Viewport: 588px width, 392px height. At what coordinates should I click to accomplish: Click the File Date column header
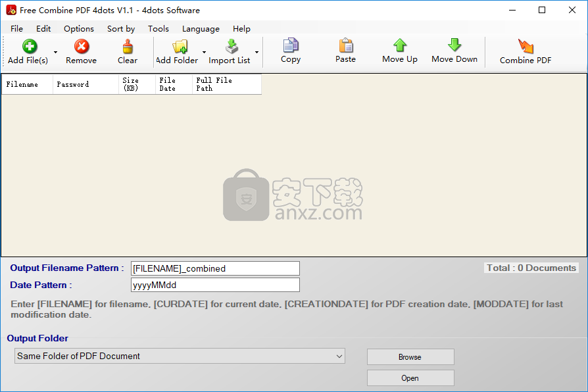tap(174, 84)
